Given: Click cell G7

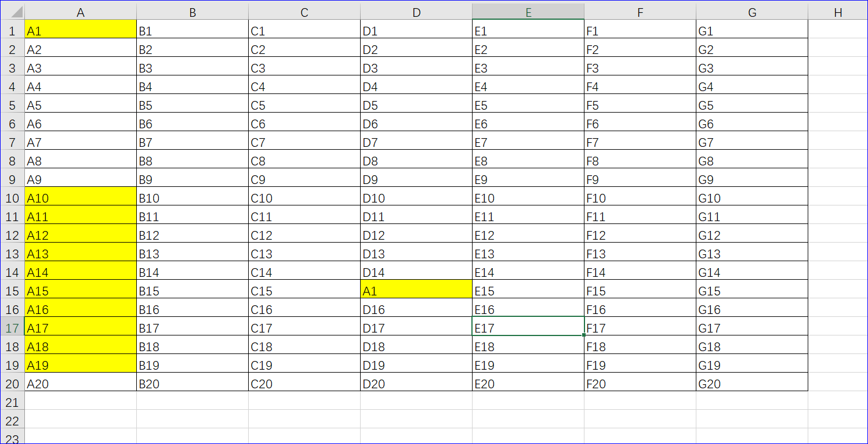Looking at the screenshot, I should 752,140.
